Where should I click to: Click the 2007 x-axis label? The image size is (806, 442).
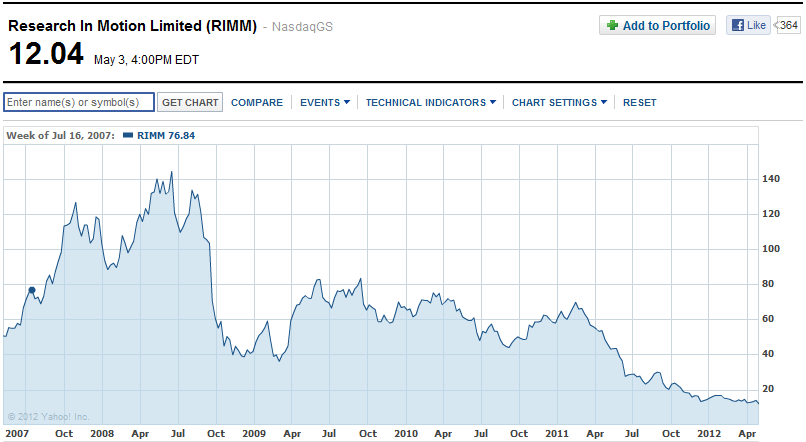[x=17, y=433]
